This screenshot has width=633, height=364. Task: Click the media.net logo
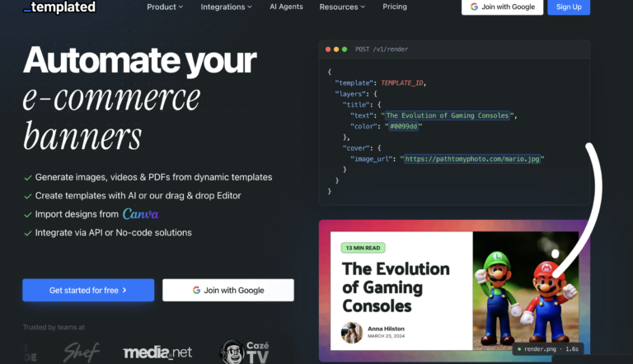point(157,352)
